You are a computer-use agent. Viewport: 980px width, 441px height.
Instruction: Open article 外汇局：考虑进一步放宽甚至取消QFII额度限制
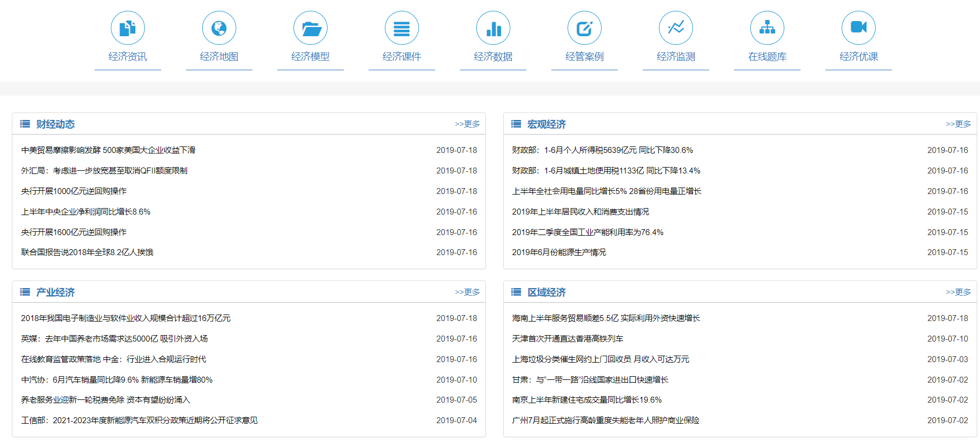click(x=104, y=171)
